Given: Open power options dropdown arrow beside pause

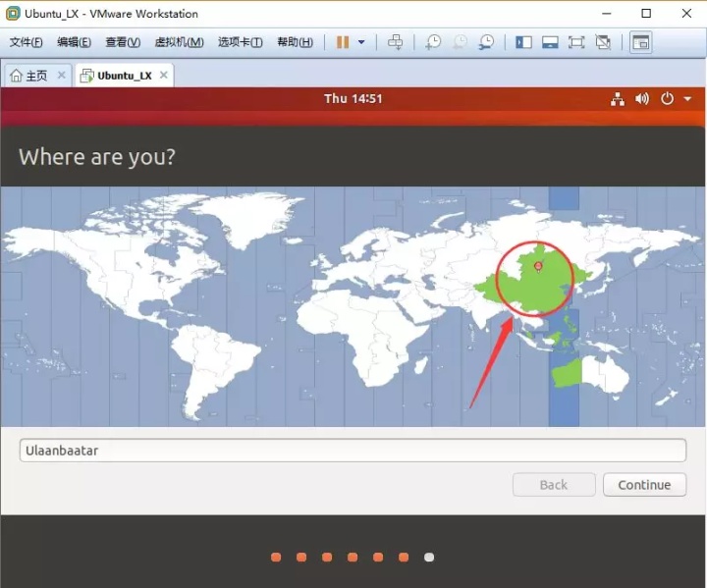Looking at the screenshot, I should 361,42.
